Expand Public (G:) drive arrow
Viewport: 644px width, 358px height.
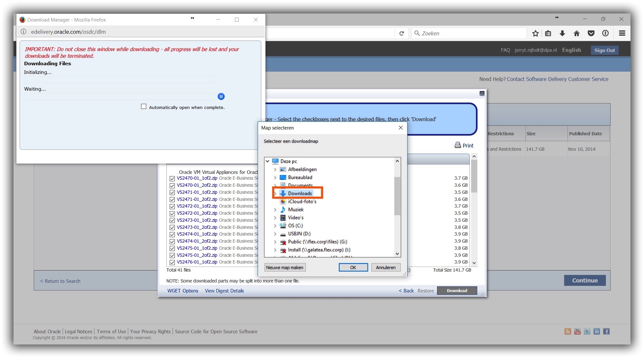pos(275,242)
